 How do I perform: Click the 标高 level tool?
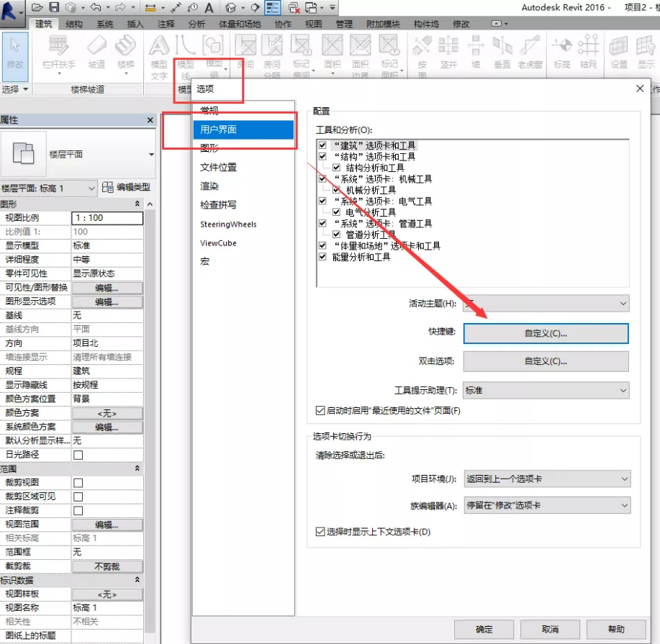[x=562, y=53]
